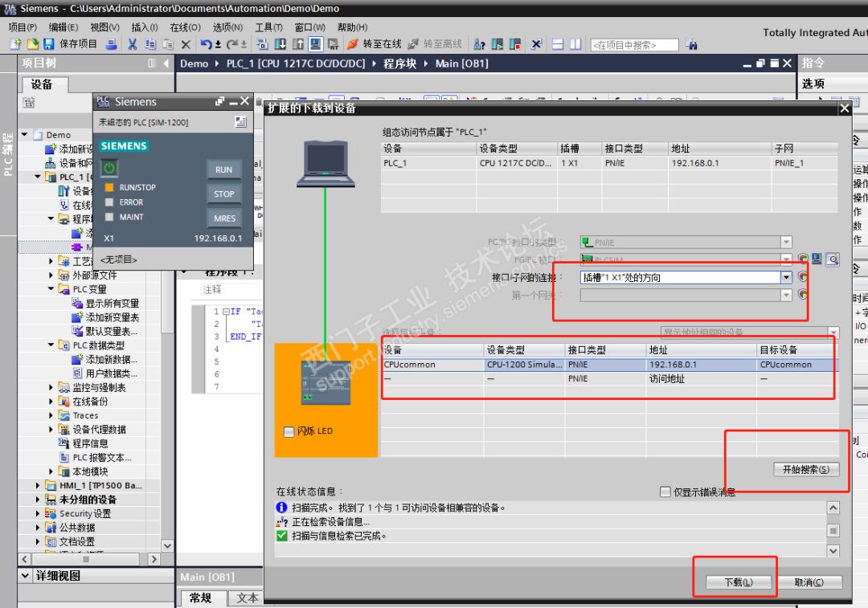Click the 在项目中搜索 search field

coord(634,45)
